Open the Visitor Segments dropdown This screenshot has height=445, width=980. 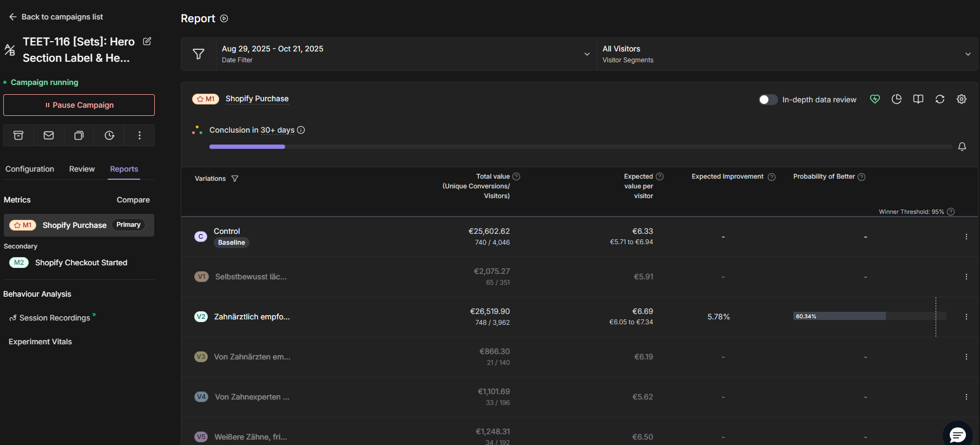pos(787,54)
